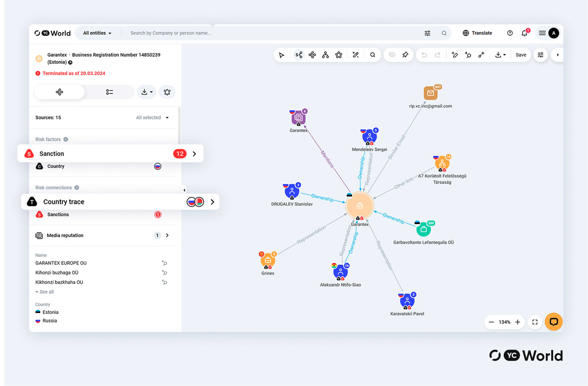588x386 pixels.
Task: Click the undo arrow in toolbar
Action: 424,55
